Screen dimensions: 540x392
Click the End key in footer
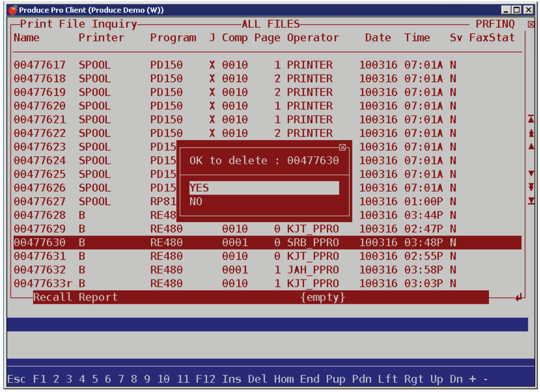pyautogui.click(x=310, y=379)
